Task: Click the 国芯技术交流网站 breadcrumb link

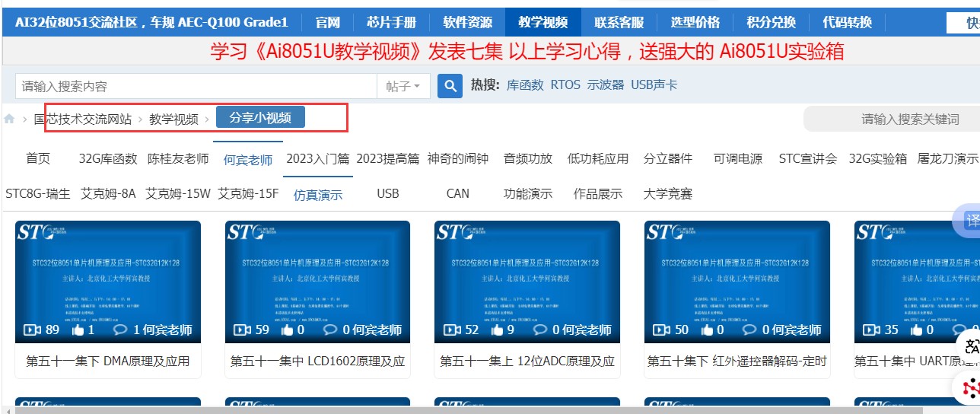Action: pyautogui.click(x=83, y=119)
